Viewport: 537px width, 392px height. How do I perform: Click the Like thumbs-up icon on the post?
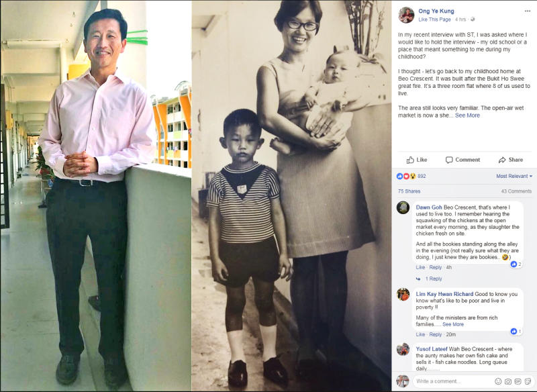click(417, 160)
